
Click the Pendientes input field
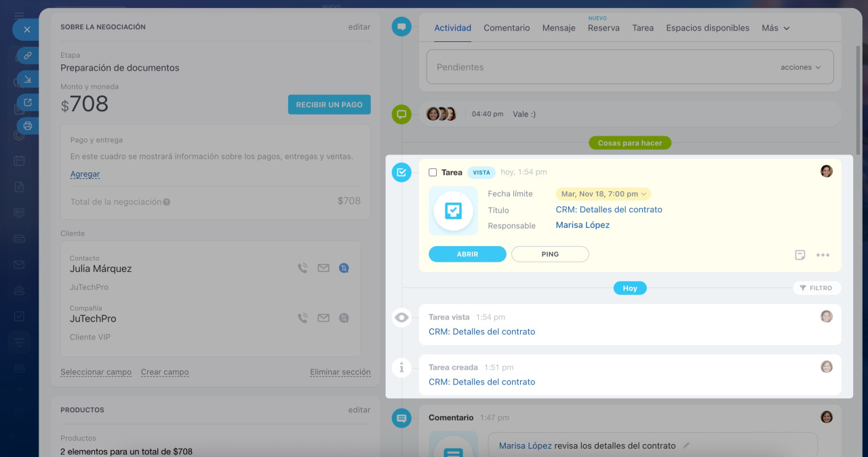click(x=597, y=68)
